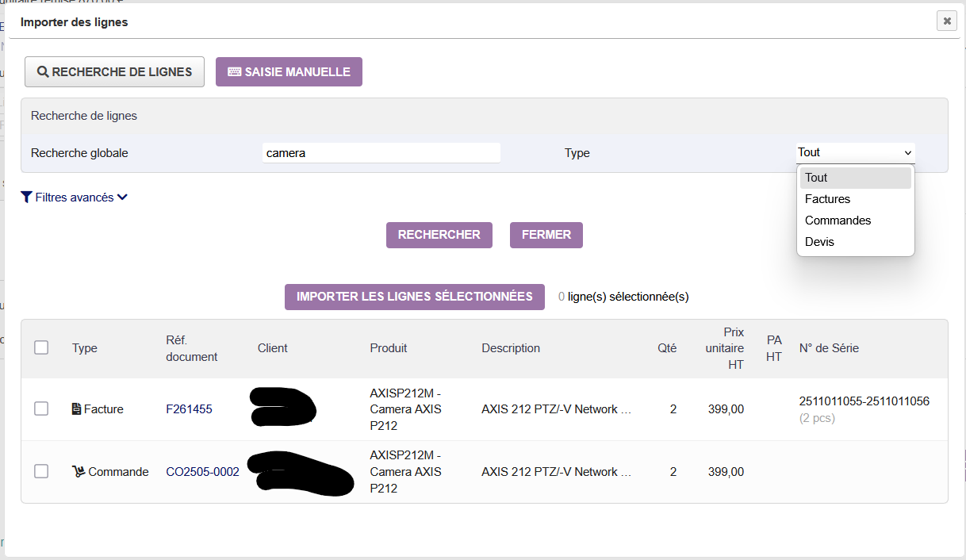966x560 pixels.
Task: Check the Facture F261455 row checkbox
Action: click(41, 408)
